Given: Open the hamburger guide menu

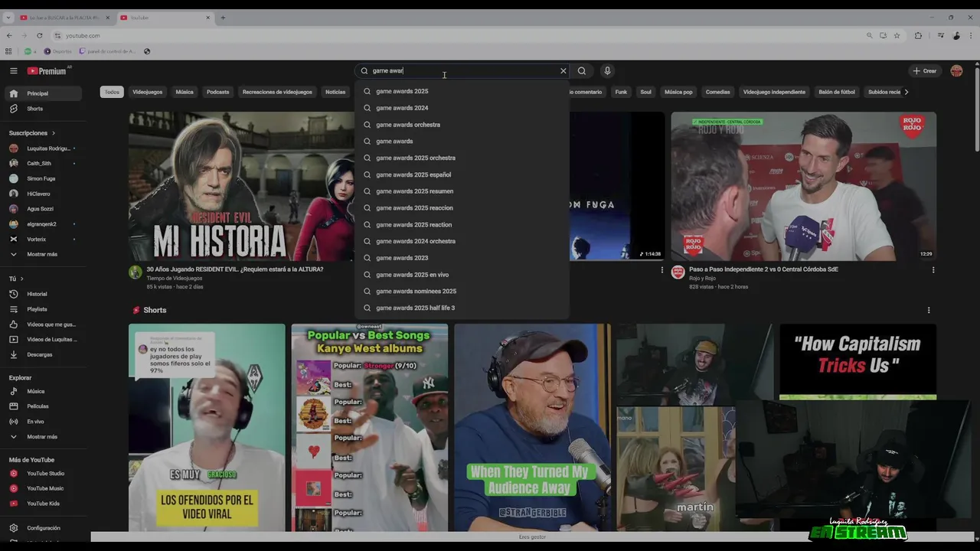Looking at the screenshot, I should [13, 70].
